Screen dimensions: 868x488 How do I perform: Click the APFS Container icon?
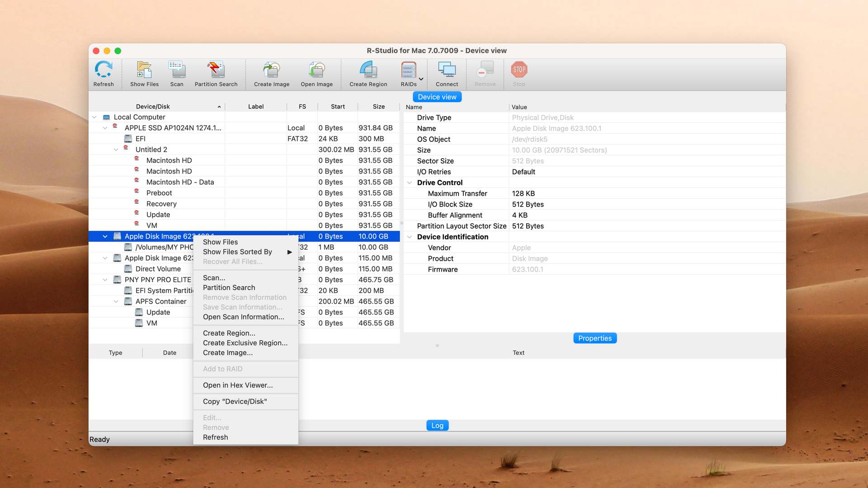tap(128, 301)
